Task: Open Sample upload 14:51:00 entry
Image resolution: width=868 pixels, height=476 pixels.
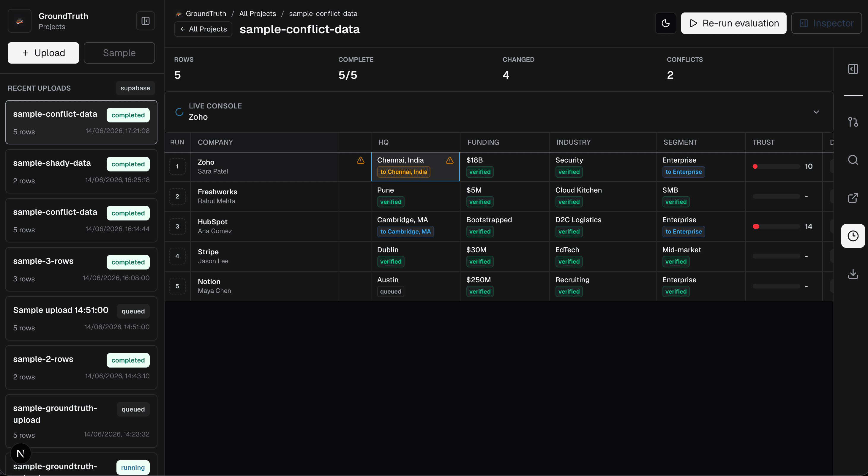Action: coord(81,319)
